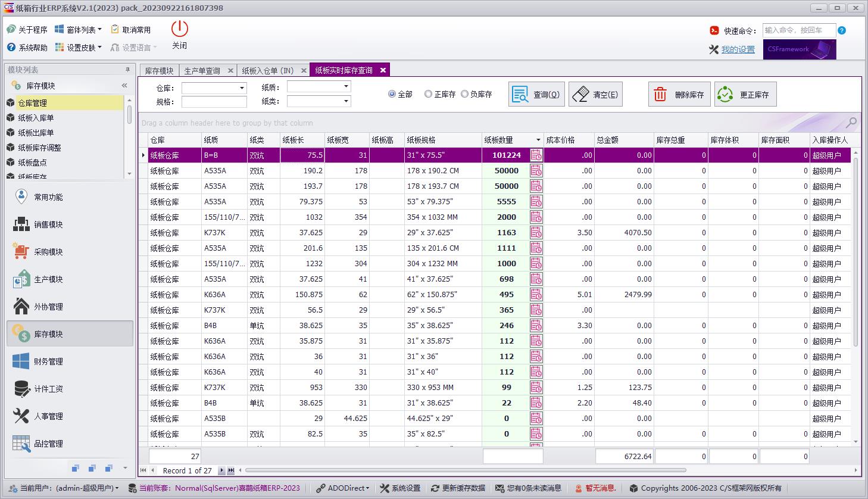Click the 更正库存 refresh icon
The image size is (868, 499).
(x=726, y=93)
